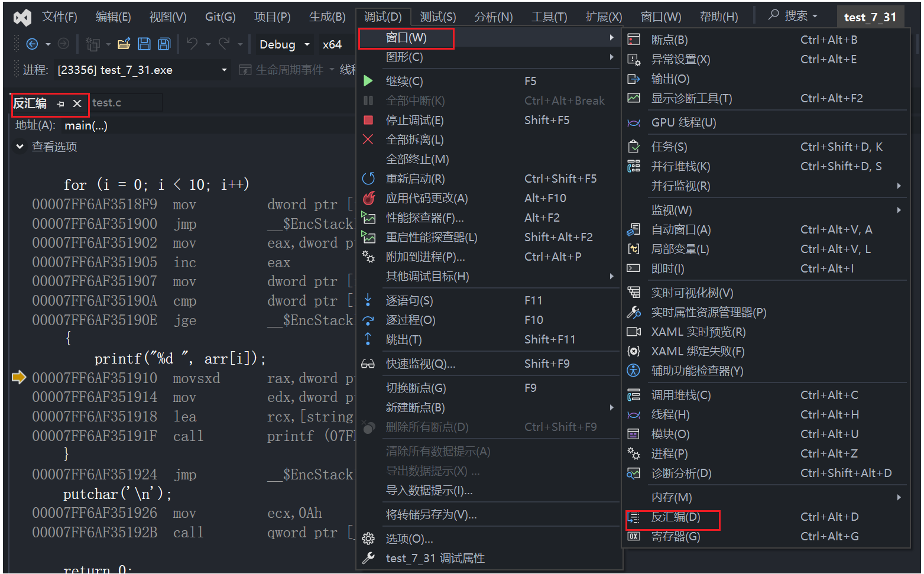Expand the 图形(C) submenu
Image resolution: width=924 pixels, height=574 pixels.
489,57
